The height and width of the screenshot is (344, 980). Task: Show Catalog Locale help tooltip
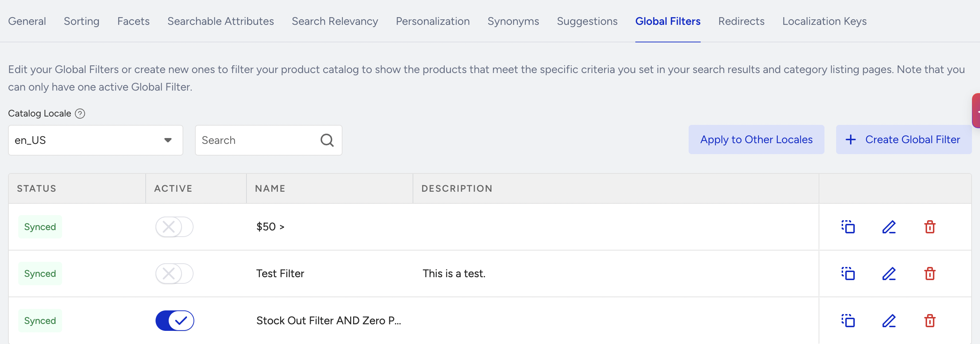coord(80,114)
